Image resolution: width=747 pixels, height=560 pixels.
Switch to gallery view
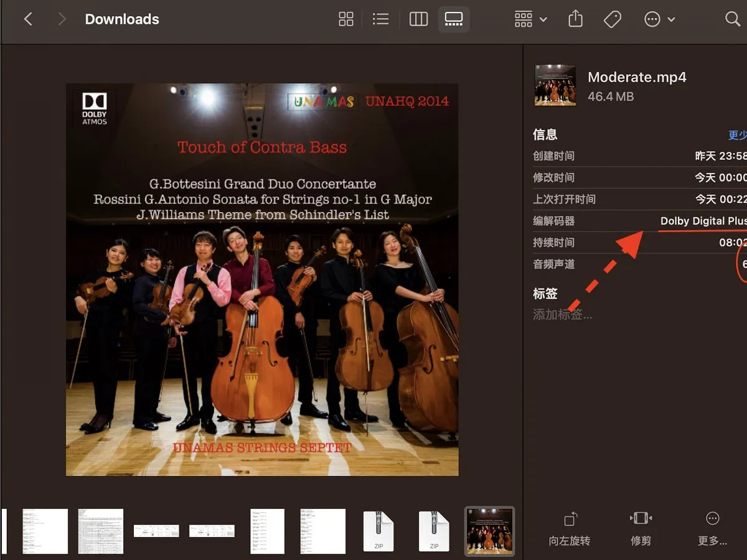point(454,19)
